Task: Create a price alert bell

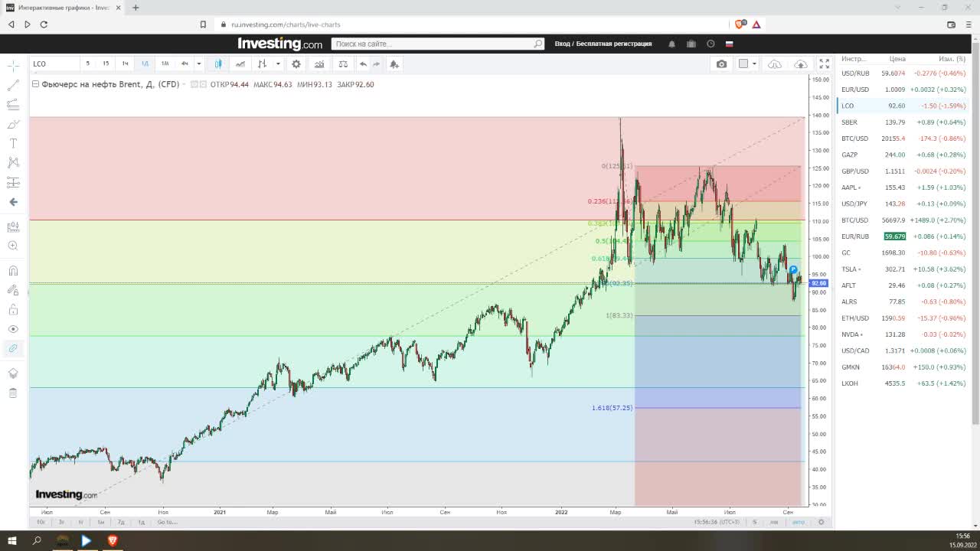Action: pos(394,64)
